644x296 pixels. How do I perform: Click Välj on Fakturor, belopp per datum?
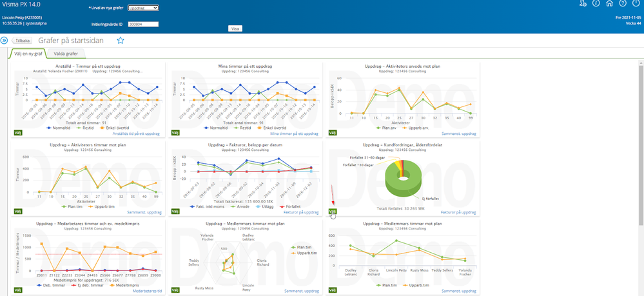175,212
